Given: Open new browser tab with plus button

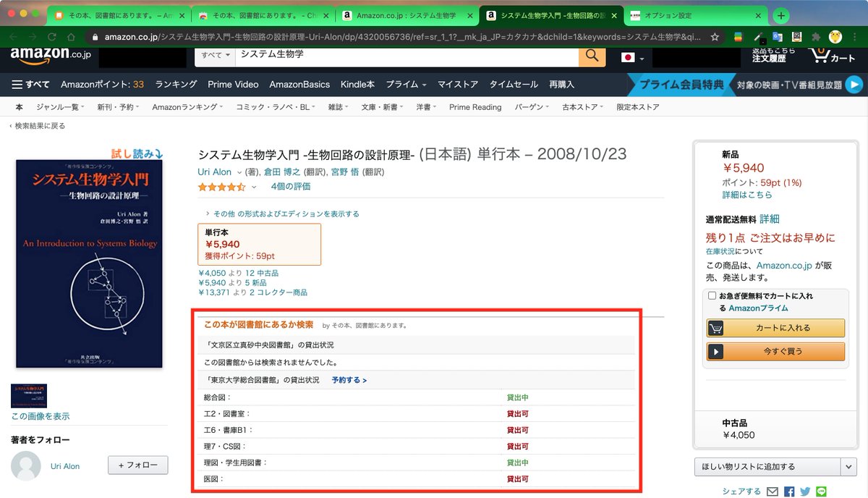Looking at the screenshot, I should pyautogui.click(x=781, y=15).
